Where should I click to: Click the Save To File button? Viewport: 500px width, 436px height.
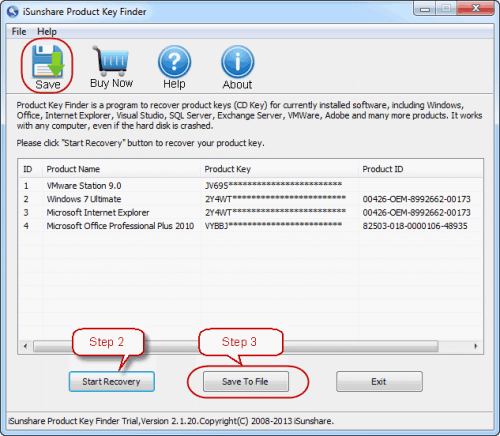pos(246,382)
